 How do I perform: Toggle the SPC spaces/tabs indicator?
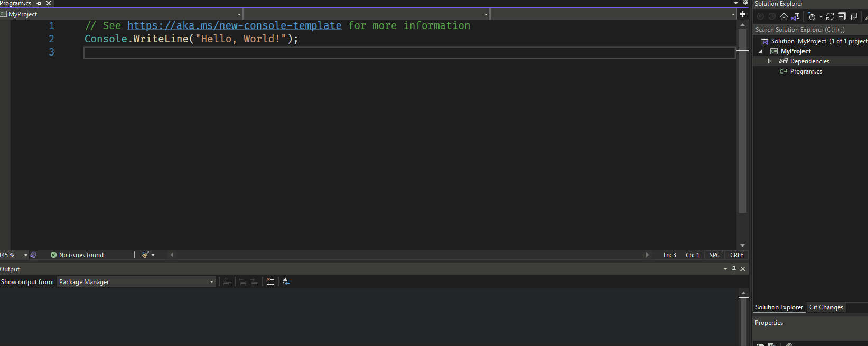click(x=714, y=255)
